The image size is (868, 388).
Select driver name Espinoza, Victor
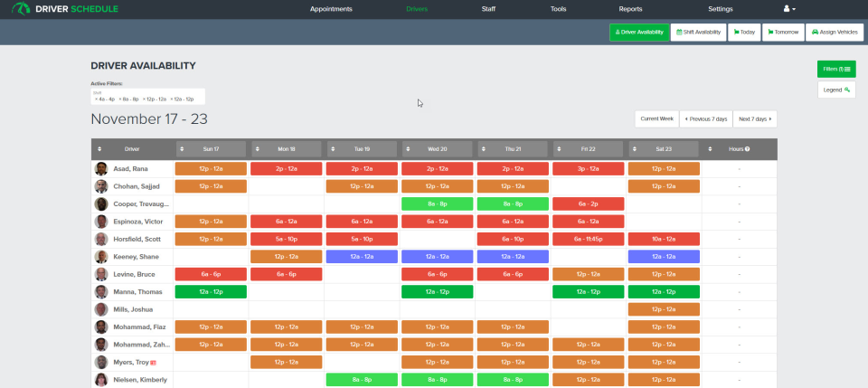138,222
